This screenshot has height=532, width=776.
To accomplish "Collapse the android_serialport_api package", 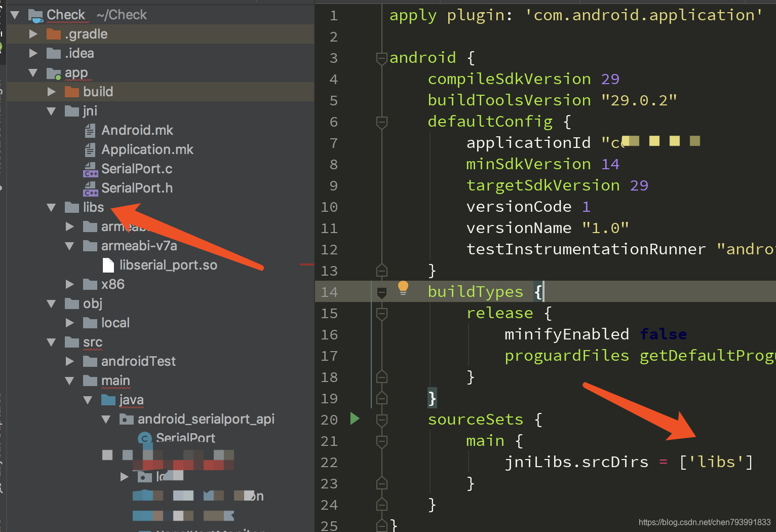I will tap(106, 420).
